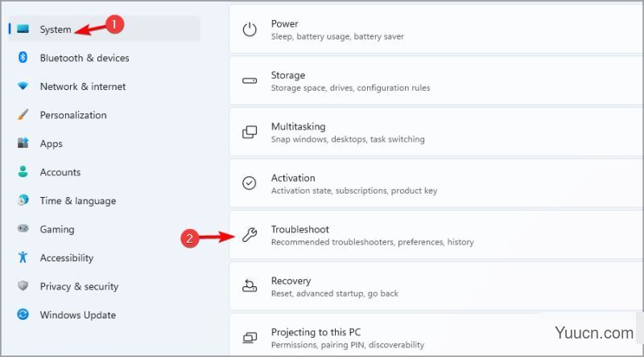The width and height of the screenshot is (644, 357).
Task: Click the Accessibility figure icon
Action: (23, 257)
